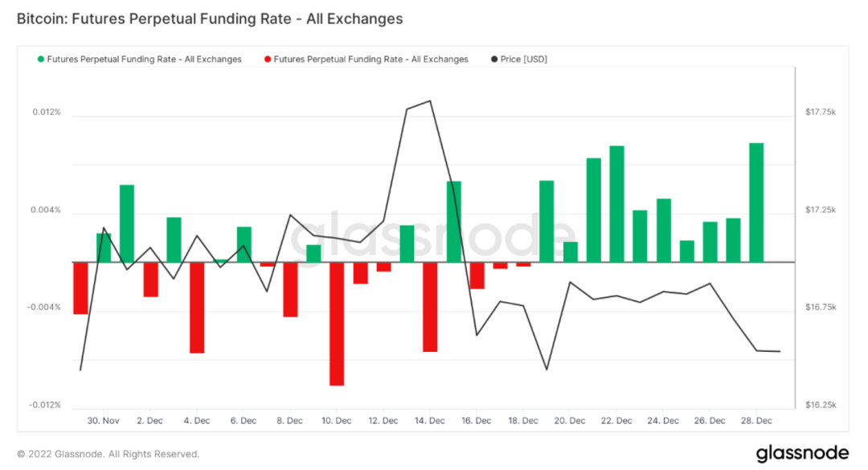This screenshot has width=868, height=470.
Task: Toggle the green Futures Perpetual Funding Rate legend label
Action: point(144,59)
